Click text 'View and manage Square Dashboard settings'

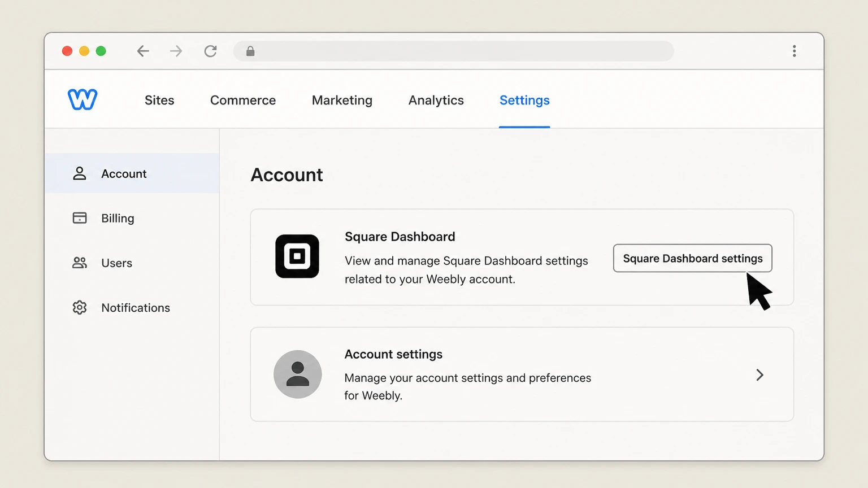pos(467,261)
